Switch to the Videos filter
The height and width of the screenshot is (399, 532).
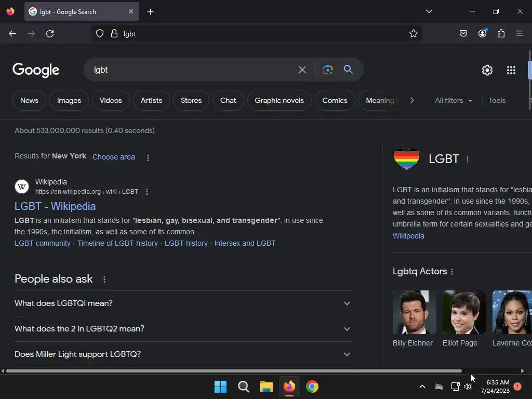click(111, 100)
